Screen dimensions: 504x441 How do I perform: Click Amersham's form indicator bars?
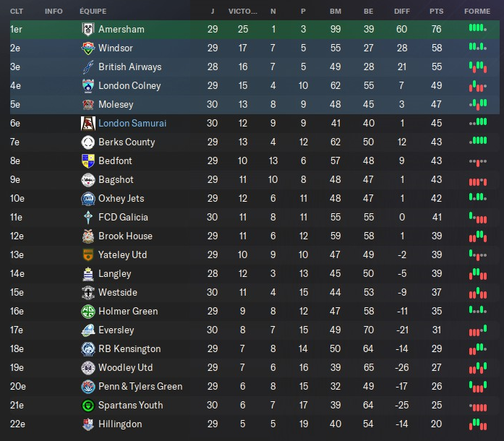tap(476, 28)
